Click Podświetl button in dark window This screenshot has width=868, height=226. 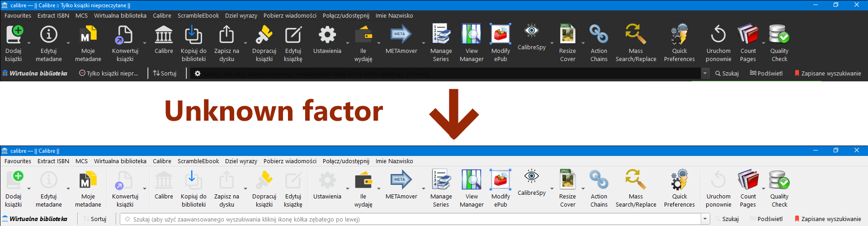coord(766,73)
